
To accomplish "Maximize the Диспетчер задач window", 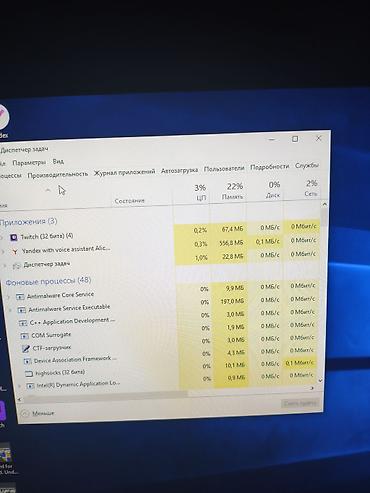I will click(x=295, y=139).
